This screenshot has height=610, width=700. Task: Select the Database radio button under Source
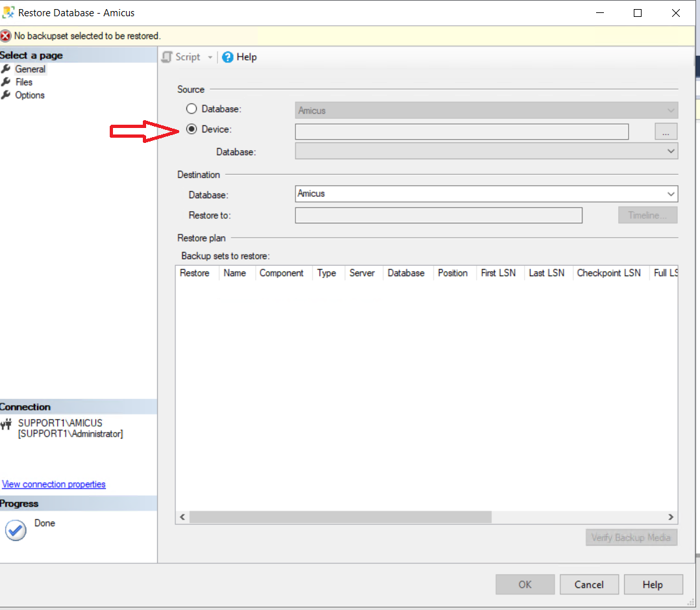192,108
